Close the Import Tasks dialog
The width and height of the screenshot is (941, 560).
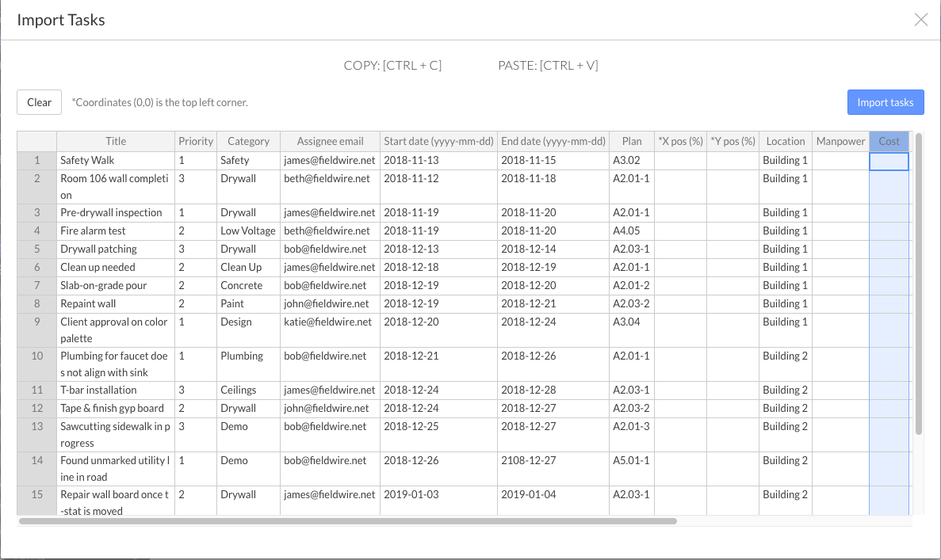coord(920,20)
